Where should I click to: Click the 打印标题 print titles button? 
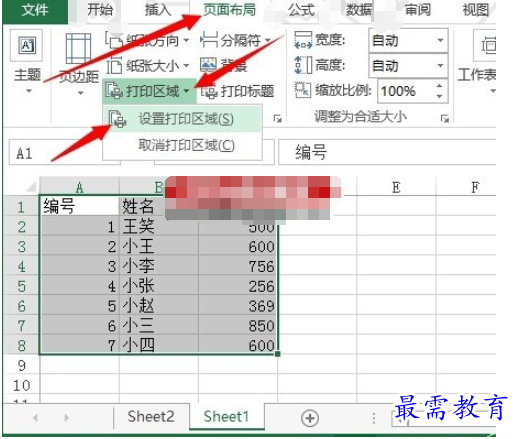(x=237, y=91)
